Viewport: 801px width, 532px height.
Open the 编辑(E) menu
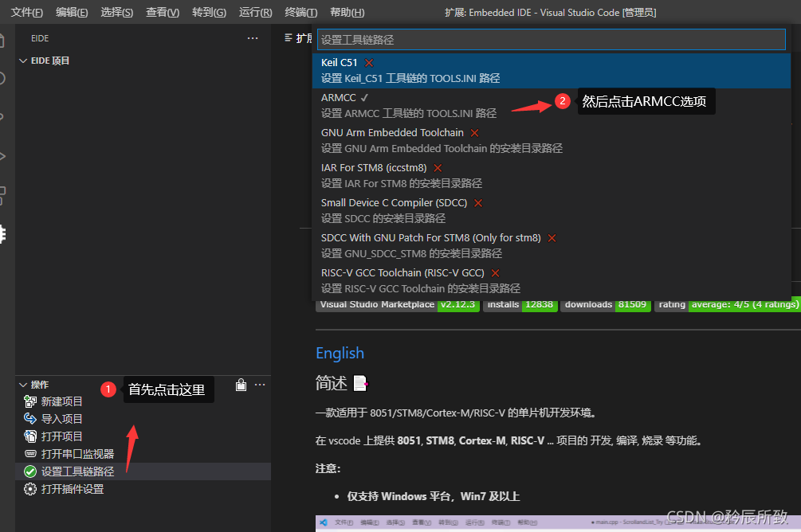[72, 12]
